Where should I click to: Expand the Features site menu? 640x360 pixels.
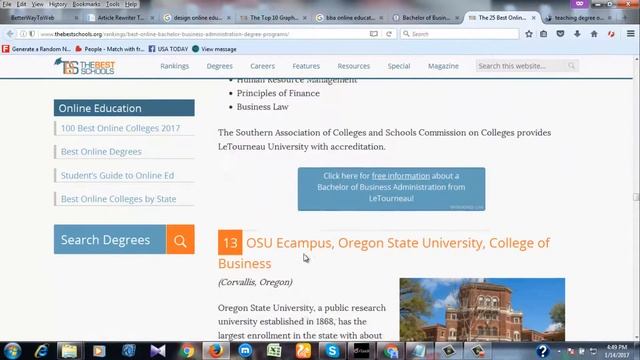pyautogui.click(x=306, y=66)
